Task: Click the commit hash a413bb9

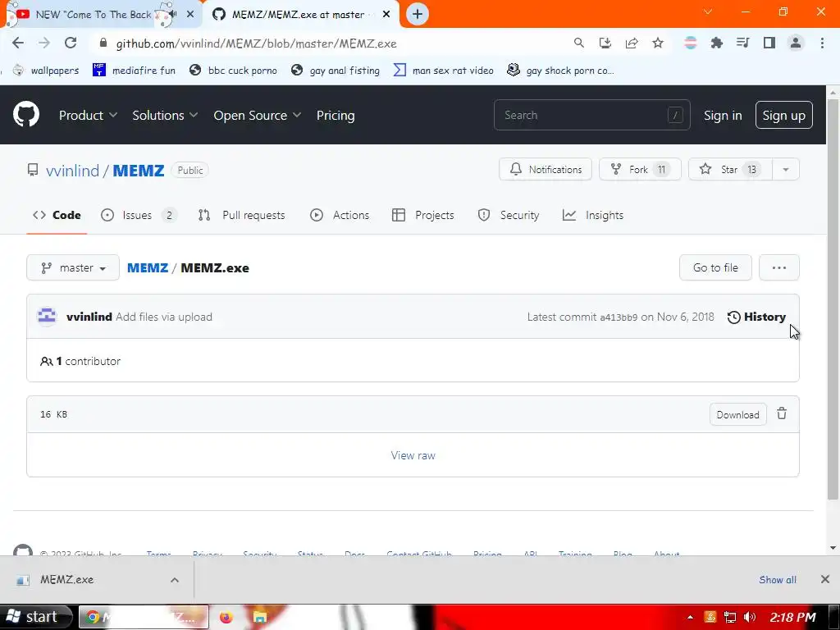Action: pos(619,317)
